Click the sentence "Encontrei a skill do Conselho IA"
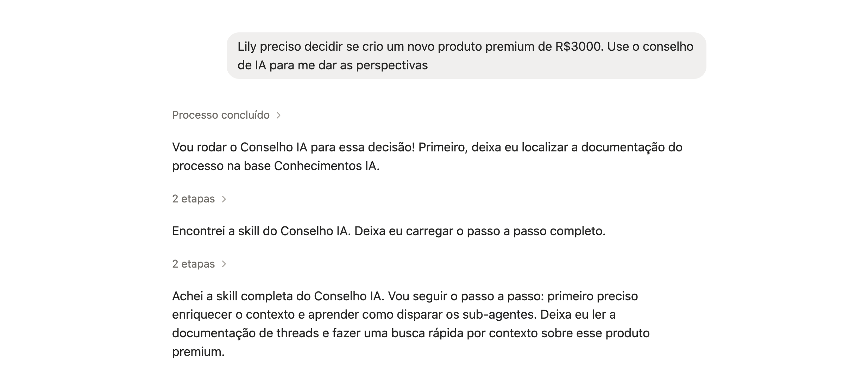The height and width of the screenshot is (369, 868). pyautogui.click(x=262, y=231)
